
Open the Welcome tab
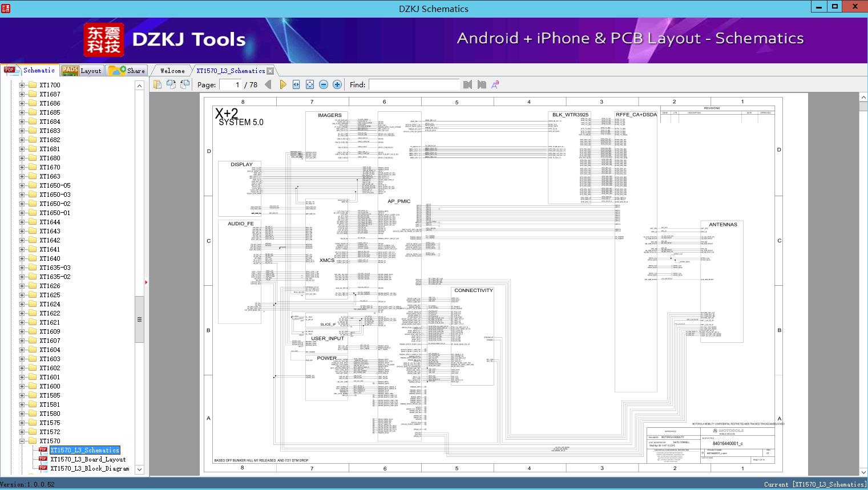pos(172,71)
